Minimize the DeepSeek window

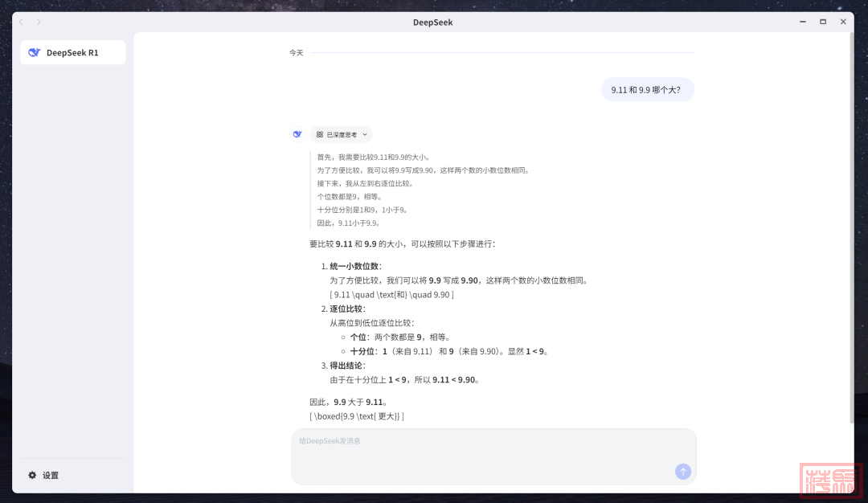803,22
